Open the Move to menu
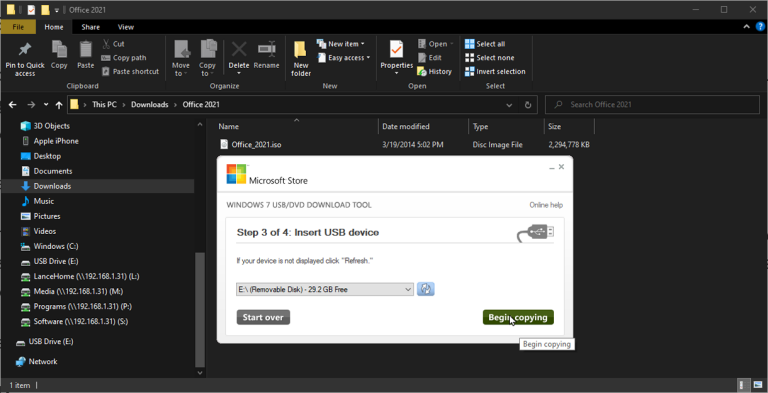Viewport: 768px width, 393px height. [181, 58]
